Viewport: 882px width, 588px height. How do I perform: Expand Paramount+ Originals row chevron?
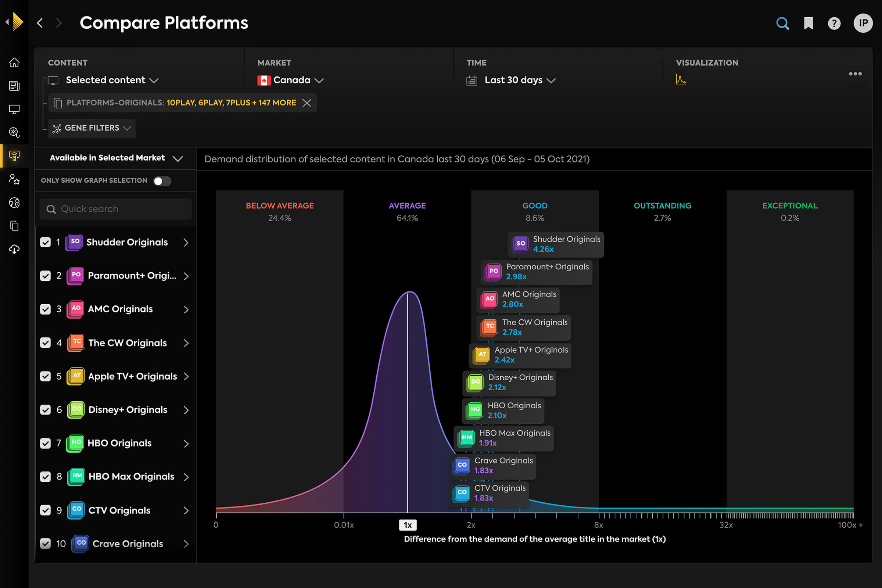186,276
